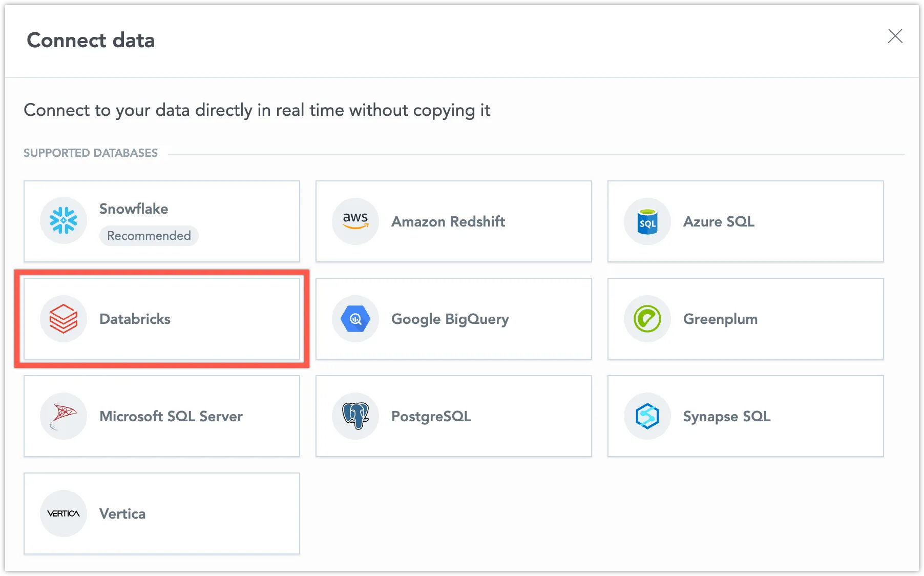Connect to Greenplum
This screenshot has width=924, height=576.
(x=745, y=319)
